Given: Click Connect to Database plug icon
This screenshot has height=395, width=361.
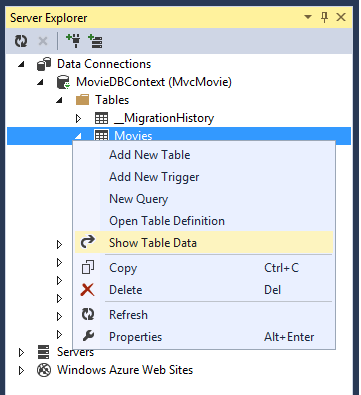Looking at the screenshot, I should pos(73,41).
